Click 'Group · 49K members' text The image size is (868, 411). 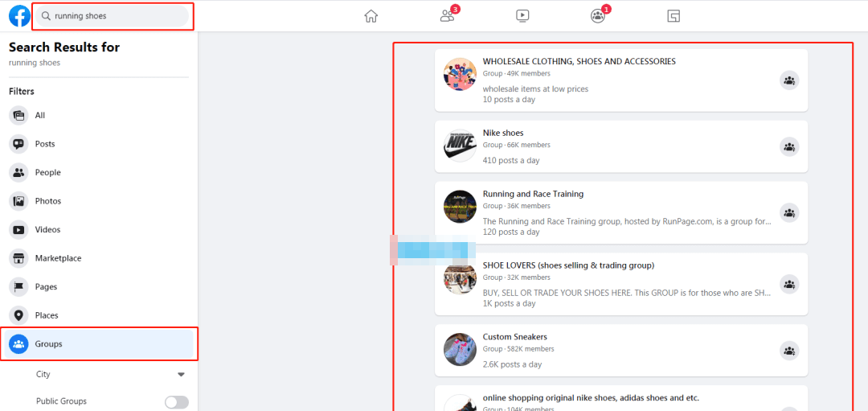click(517, 74)
